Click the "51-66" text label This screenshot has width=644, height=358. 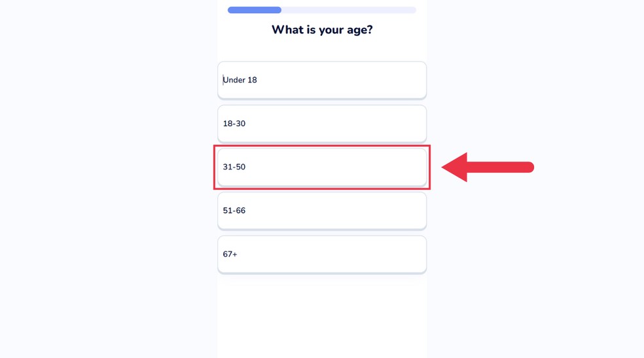pos(234,211)
